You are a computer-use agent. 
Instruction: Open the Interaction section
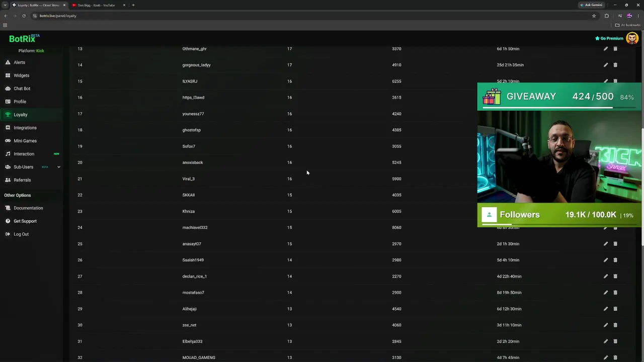[x=24, y=154]
